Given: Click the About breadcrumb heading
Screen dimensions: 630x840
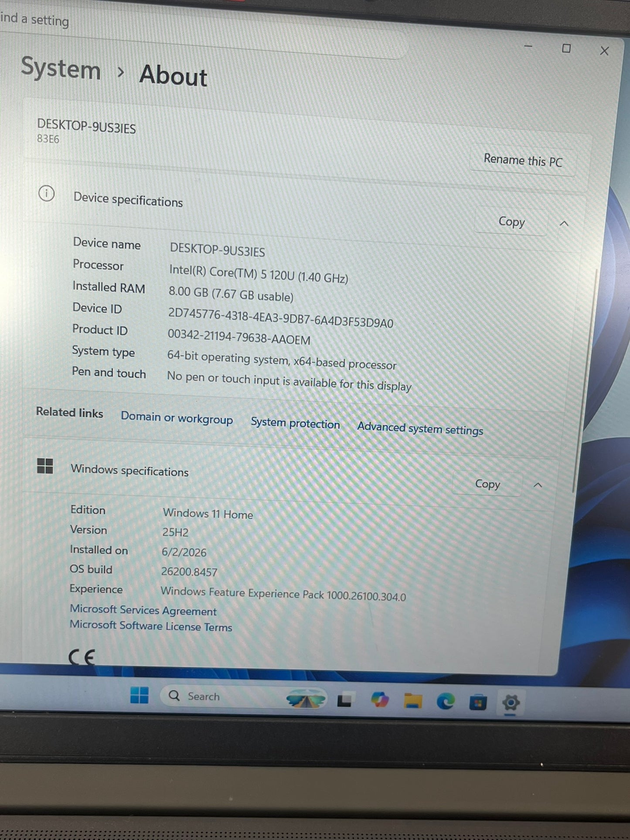Looking at the screenshot, I should pos(173,75).
